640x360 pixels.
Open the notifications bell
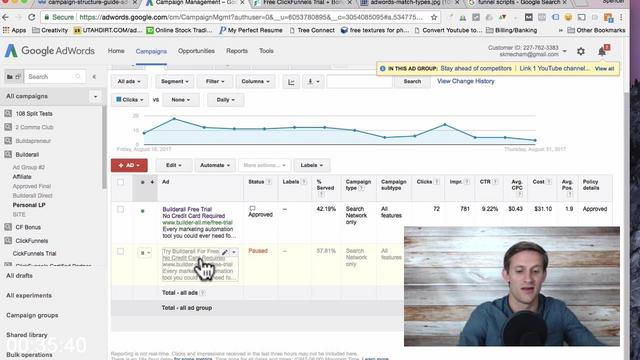602,51
